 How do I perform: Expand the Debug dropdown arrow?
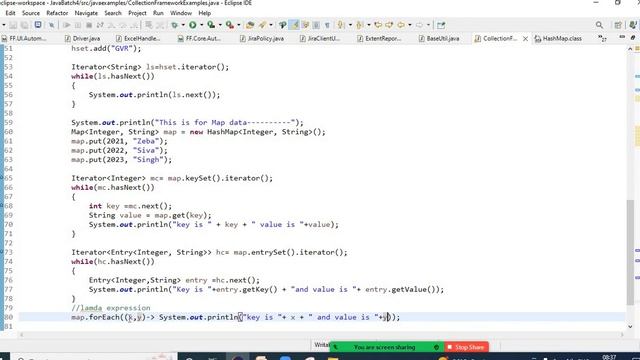tap(183, 25)
